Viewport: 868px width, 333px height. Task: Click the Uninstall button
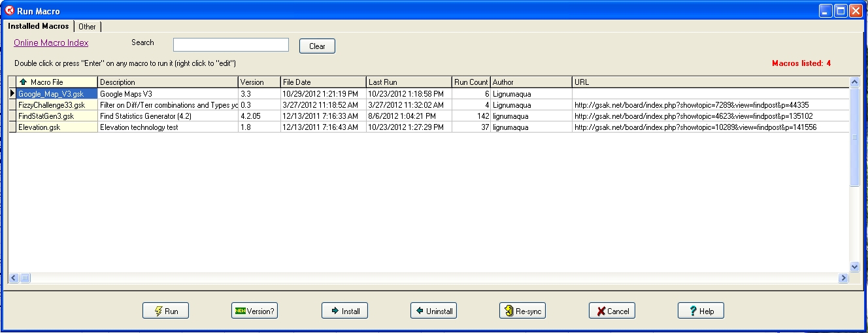[433, 311]
